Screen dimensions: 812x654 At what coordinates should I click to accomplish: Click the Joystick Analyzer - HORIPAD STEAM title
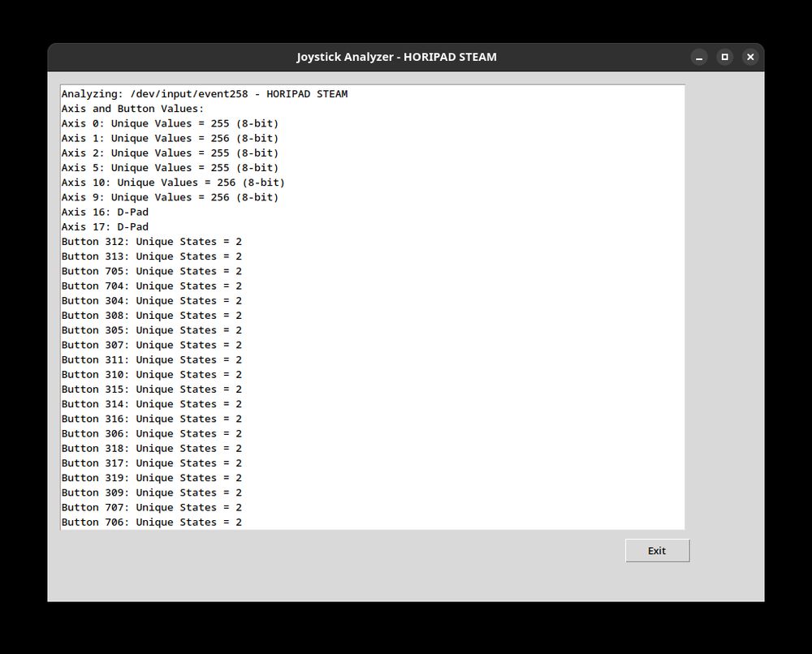(x=397, y=57)
